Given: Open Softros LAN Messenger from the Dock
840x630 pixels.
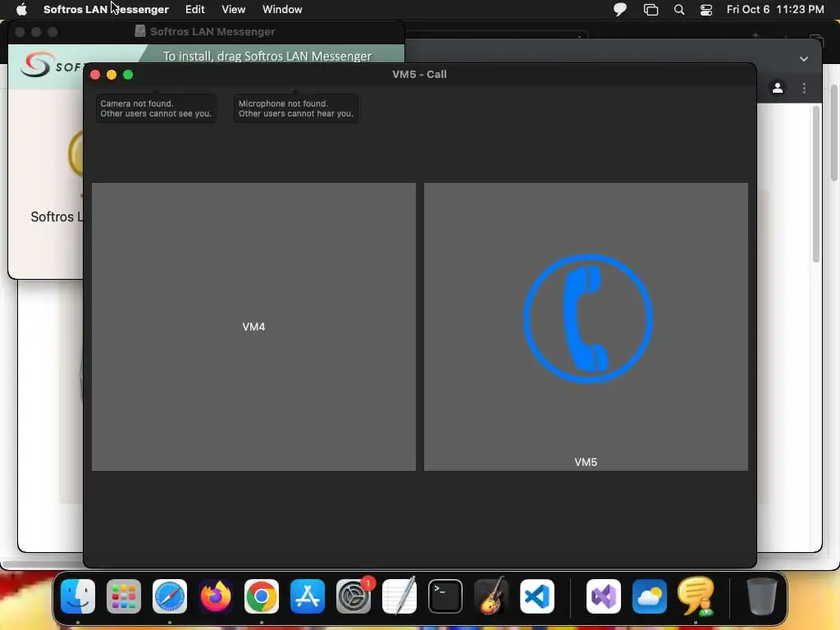Looking at the screenshot, I should click(x=696, y=596).
